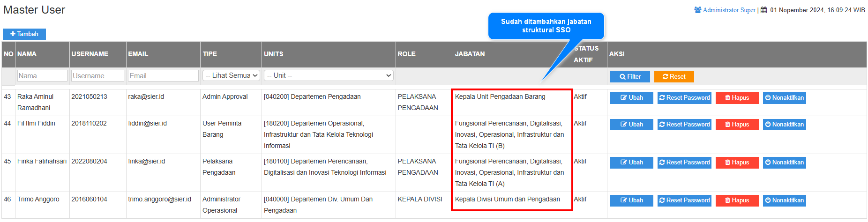
Task: Deactivate Fil Ilmi Fiddin via Nonaktifkan
Action: (x=784, y=125)
